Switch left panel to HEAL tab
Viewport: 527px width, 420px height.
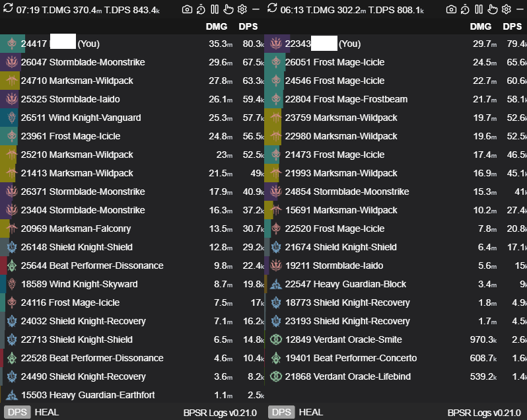(47, 412)
